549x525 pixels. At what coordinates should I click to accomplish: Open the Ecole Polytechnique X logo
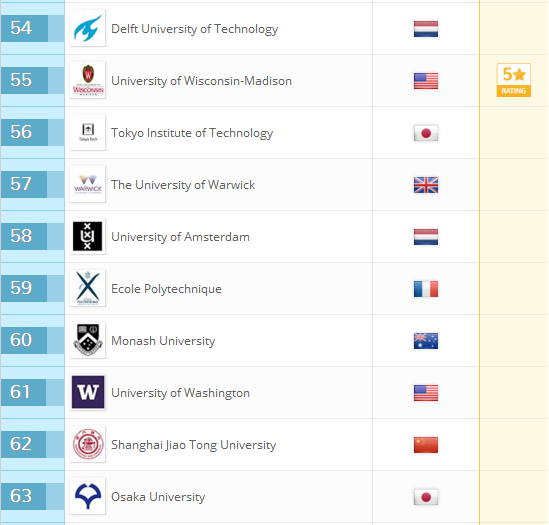[88, 288]
